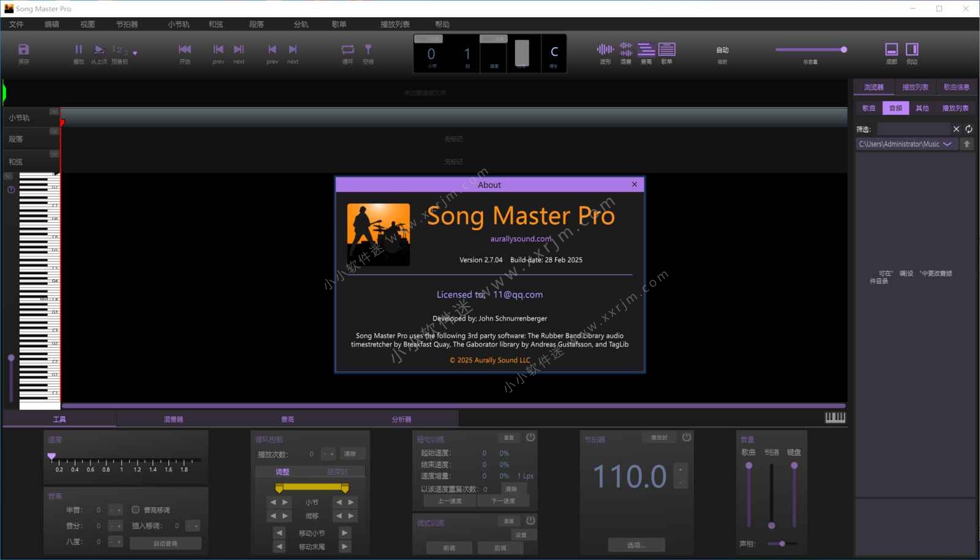Select the 其他 filter button
Image resolution: width=980 pixels, height=560 pixels.
(922, 108)
